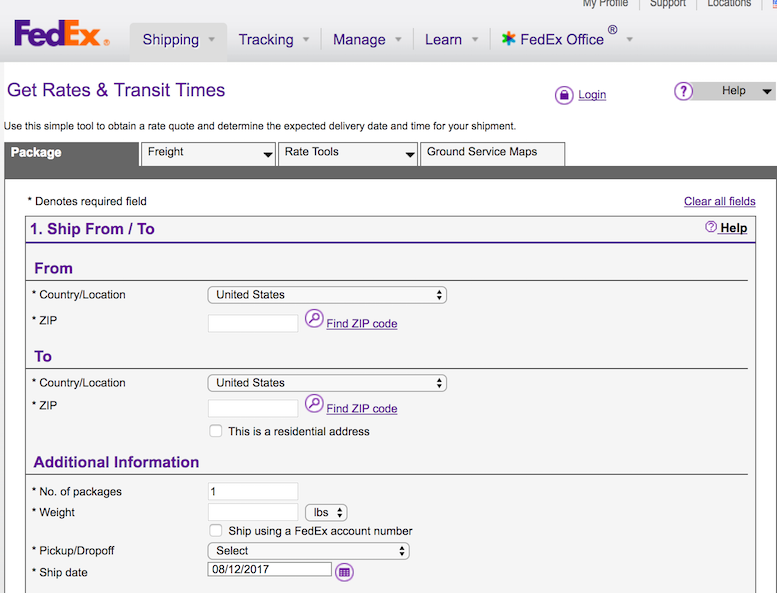
Task: Open the Shipping navigation menu
Action: coord(178,40)
